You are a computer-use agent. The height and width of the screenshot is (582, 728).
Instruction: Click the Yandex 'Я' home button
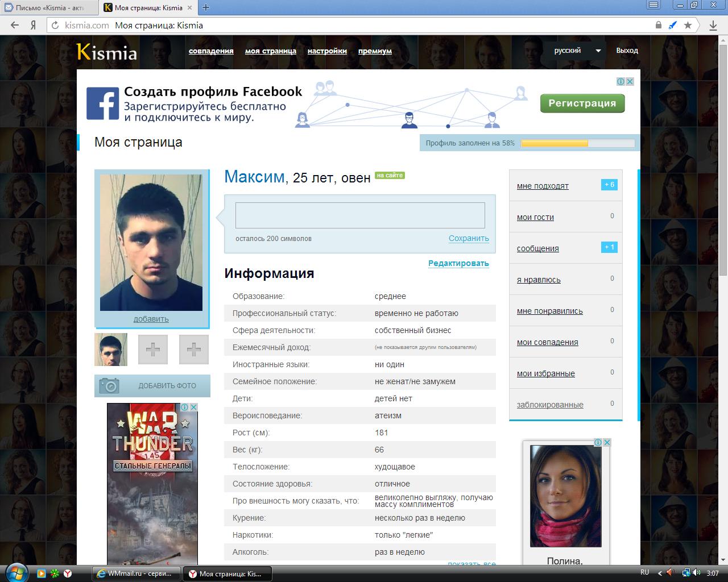pos(34,25)
